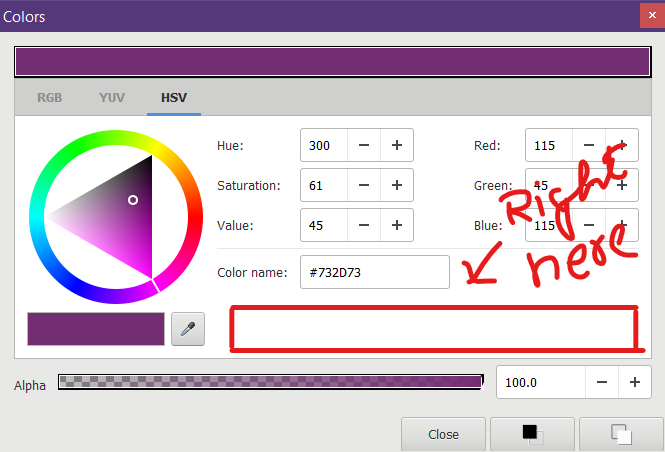This screenshot has width=665, height=452.
Task: Click the saturation-value triangle handle
Action: [133, 200]
